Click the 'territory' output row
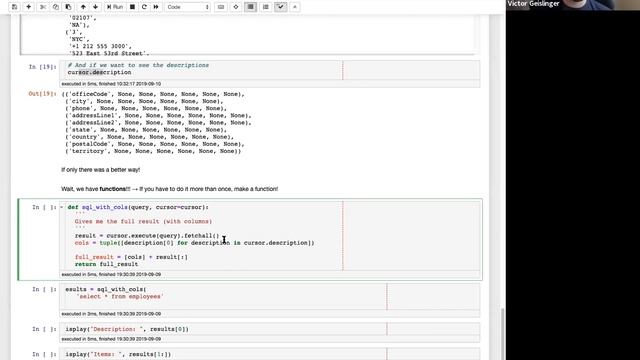Screen dimensions: 640x360 click(x=153, y=151)
